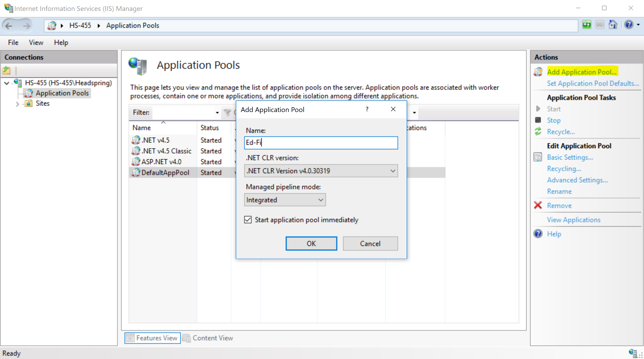Click the black Stop square icon
This screenshot has height=359, width=644.
pyautogui.click(x=538, y=120)
